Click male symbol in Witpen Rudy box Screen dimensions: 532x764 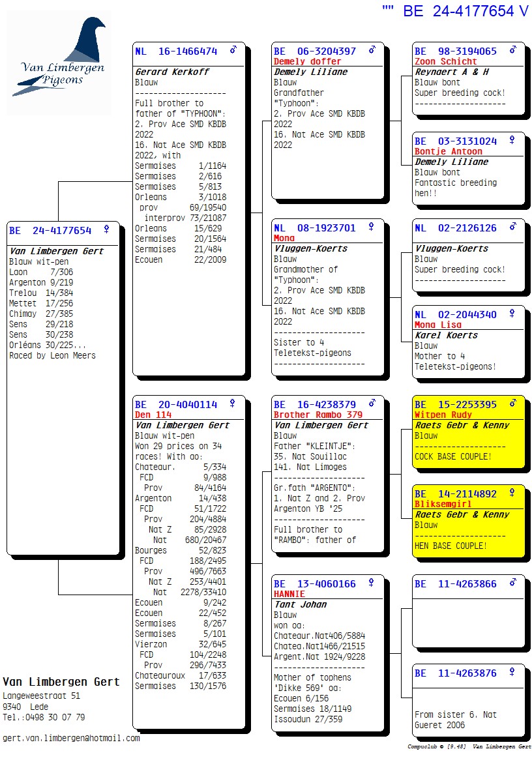pyautogui.click(x=513, y=404)
